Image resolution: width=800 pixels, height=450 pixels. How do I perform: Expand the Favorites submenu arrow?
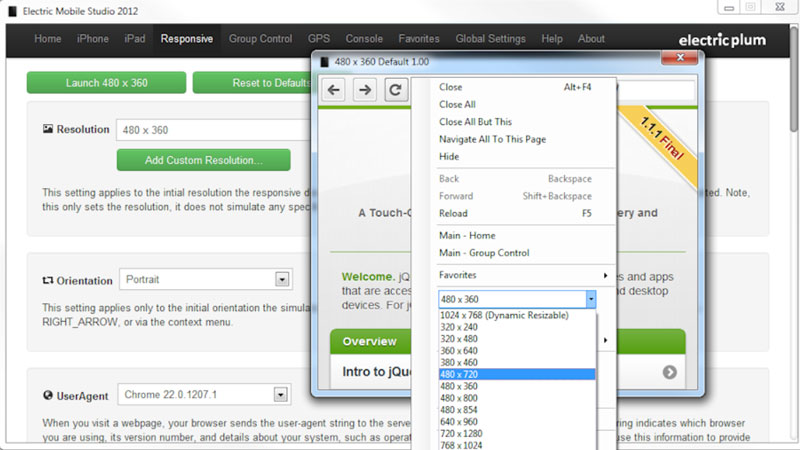point(605,276)
